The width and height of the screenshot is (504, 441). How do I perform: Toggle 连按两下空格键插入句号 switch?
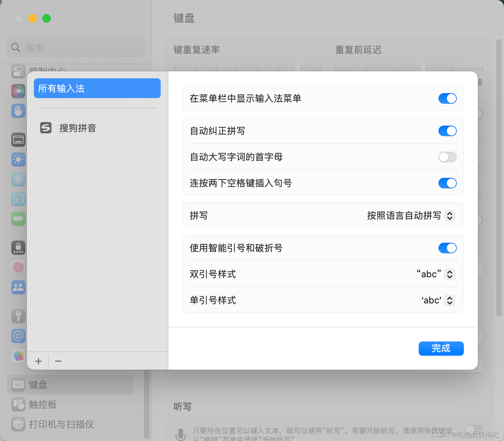click(447, 183)
